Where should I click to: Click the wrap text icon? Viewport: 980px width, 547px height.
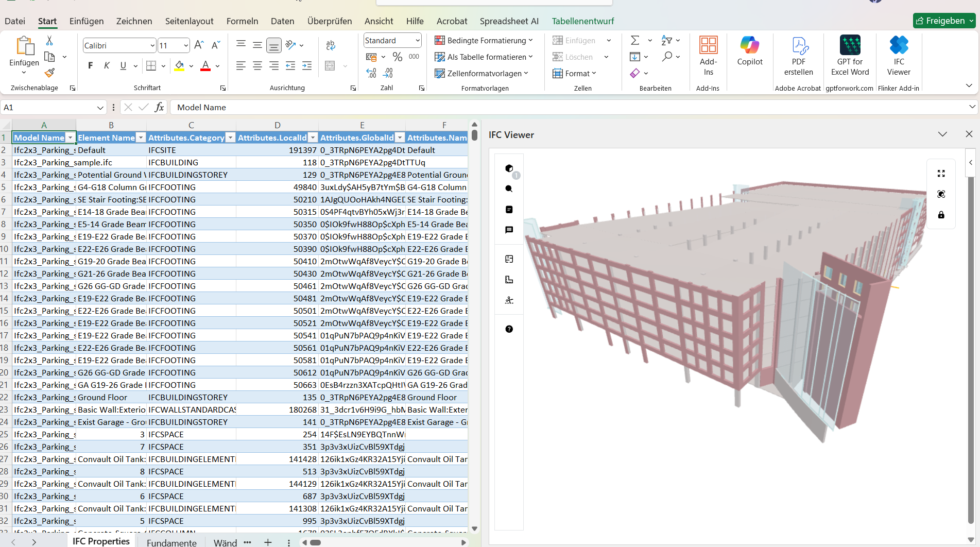point(331,45)
